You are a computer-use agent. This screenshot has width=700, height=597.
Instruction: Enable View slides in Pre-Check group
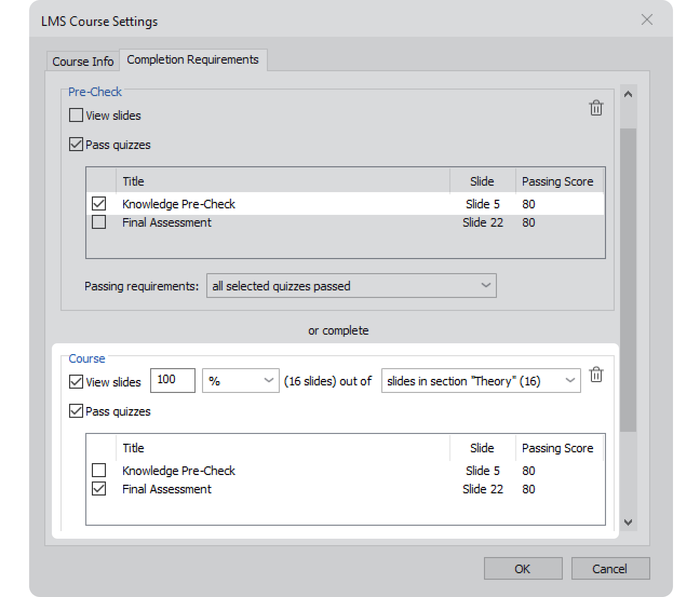[76, 115]
